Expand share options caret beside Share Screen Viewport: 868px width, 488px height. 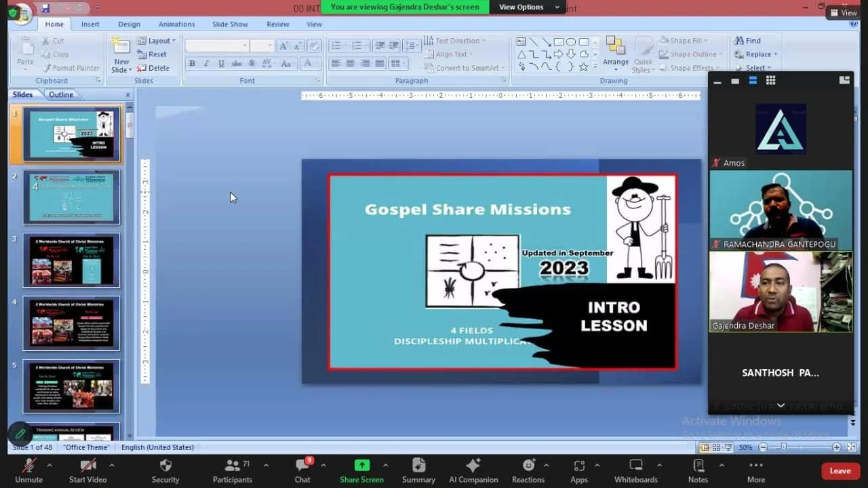[x=385, y=466]
